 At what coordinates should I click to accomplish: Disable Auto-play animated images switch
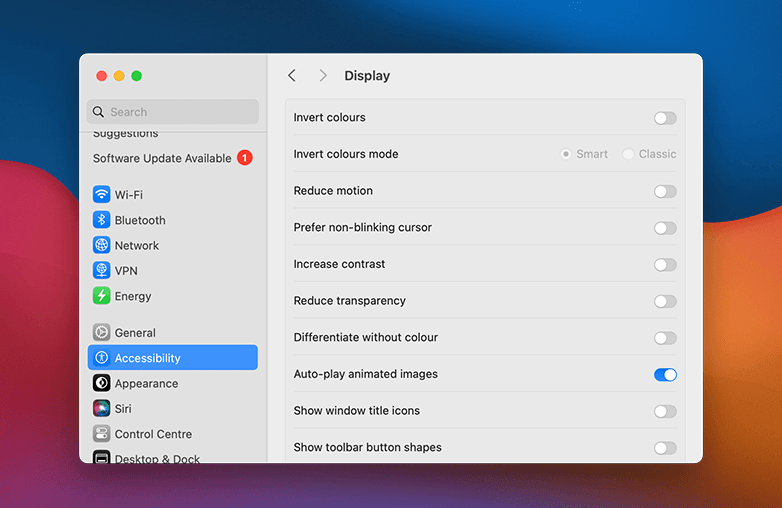(665, 375)
